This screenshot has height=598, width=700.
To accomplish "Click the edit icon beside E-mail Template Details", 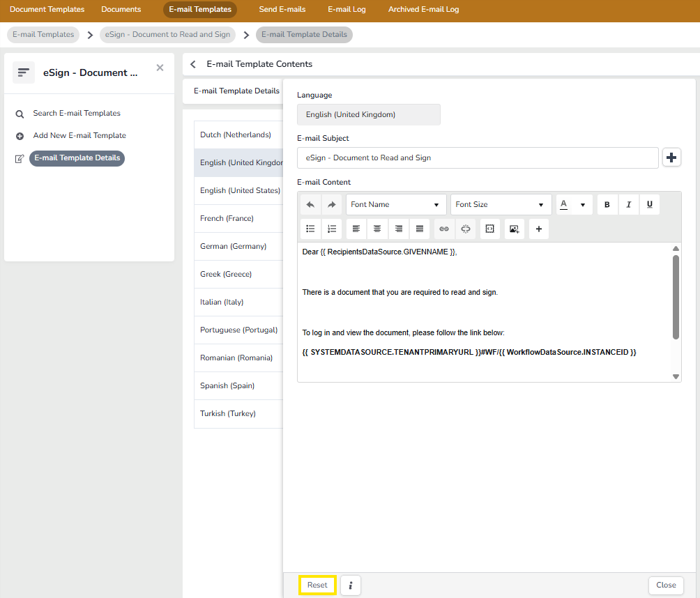I will 20,158.
